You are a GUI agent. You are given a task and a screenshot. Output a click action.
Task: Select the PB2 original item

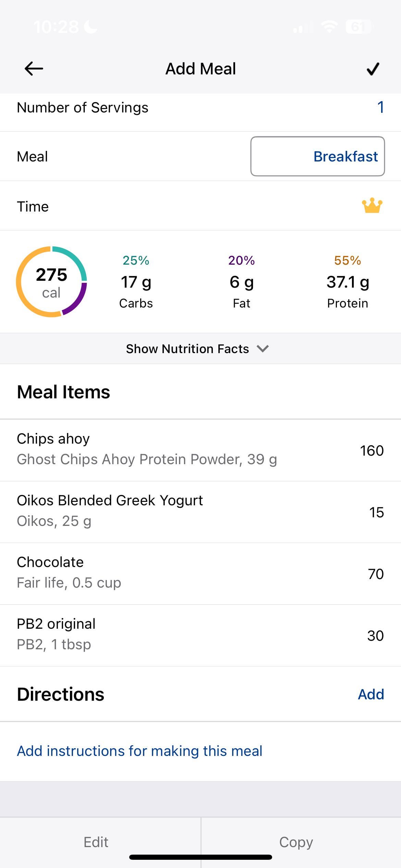point(200,635)
